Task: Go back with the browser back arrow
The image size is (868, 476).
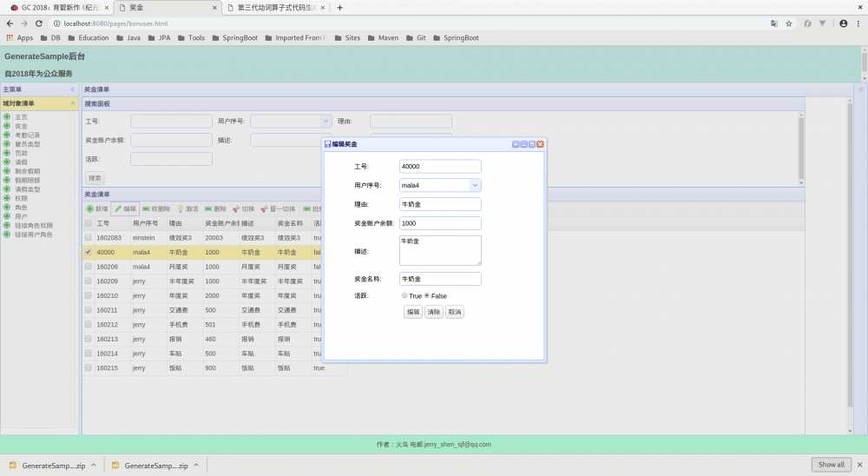Action: [10, 23]
